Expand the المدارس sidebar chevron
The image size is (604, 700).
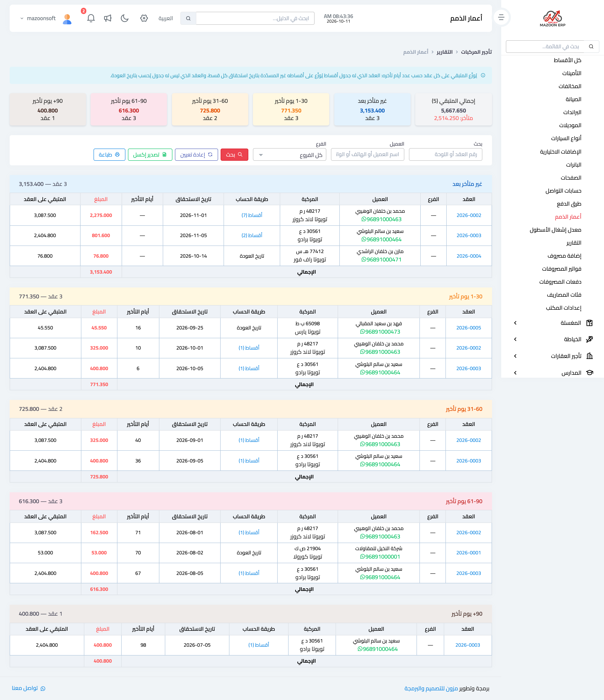coord(515,373)
